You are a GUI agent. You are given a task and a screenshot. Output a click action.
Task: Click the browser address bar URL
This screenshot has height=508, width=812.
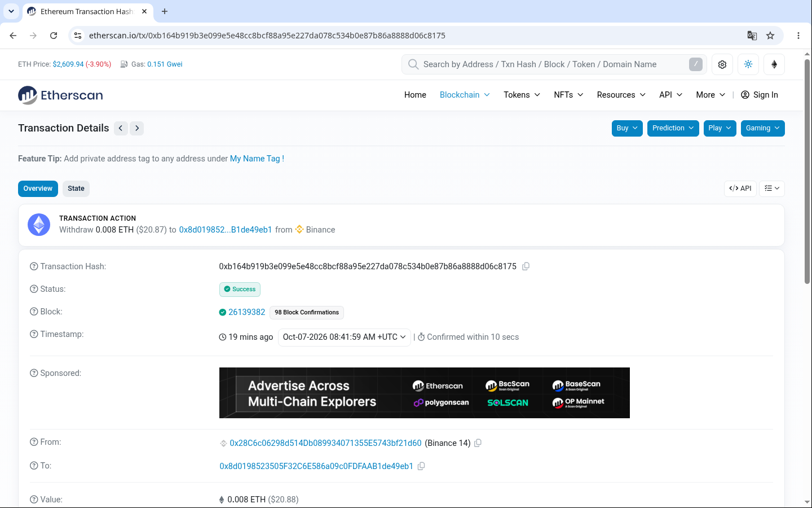(x=267, y=36)
